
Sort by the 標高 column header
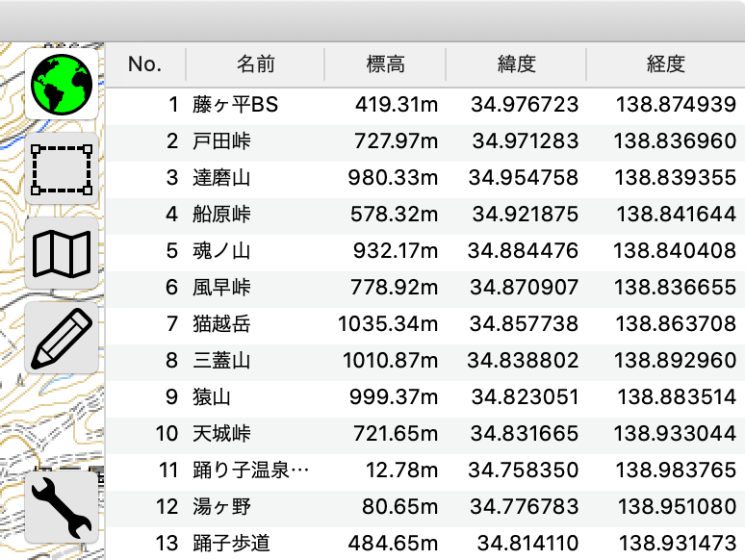pyautogui.click(x=385, y=64)
